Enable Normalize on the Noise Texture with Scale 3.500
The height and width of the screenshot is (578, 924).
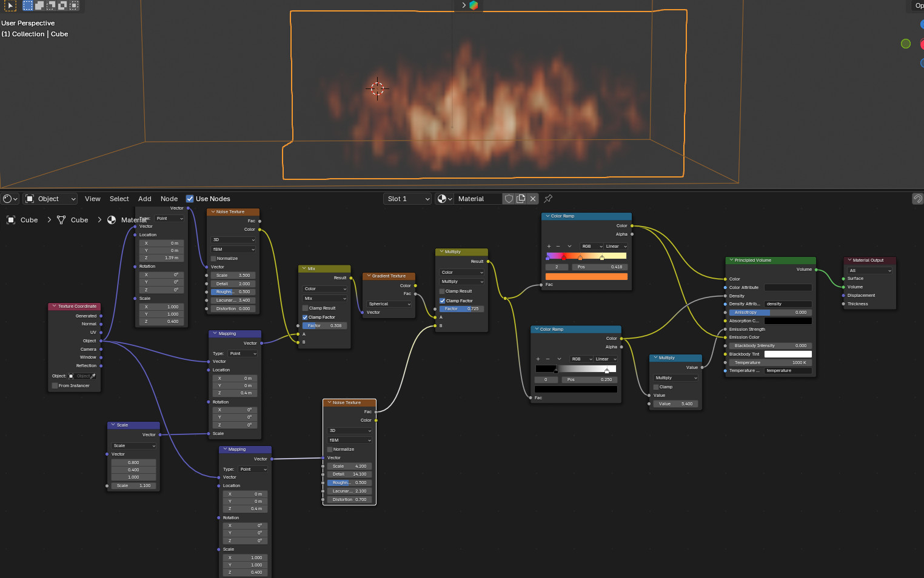click(213, 259)
